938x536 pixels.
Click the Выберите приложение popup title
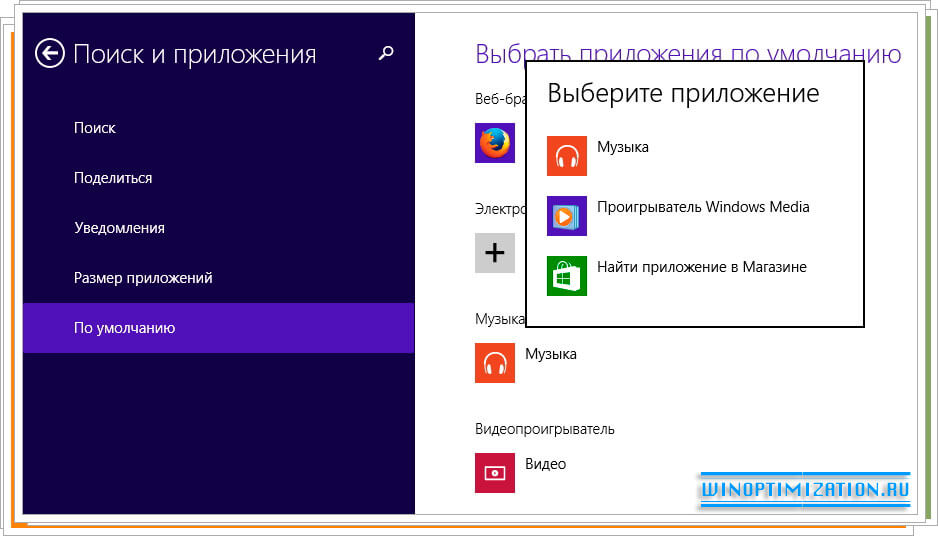[683, 93]
